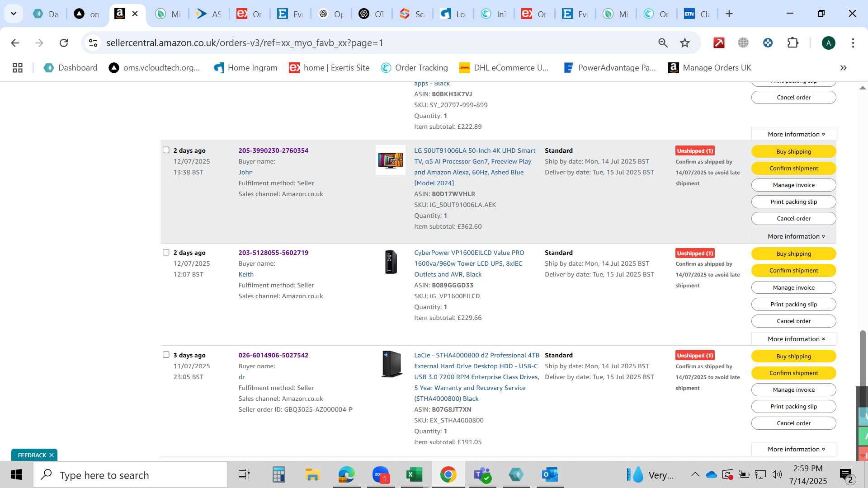The height and width of the screenshot is (488, 868).
Task: Show more bookmarks chevron
Action: tap(843, 68)
